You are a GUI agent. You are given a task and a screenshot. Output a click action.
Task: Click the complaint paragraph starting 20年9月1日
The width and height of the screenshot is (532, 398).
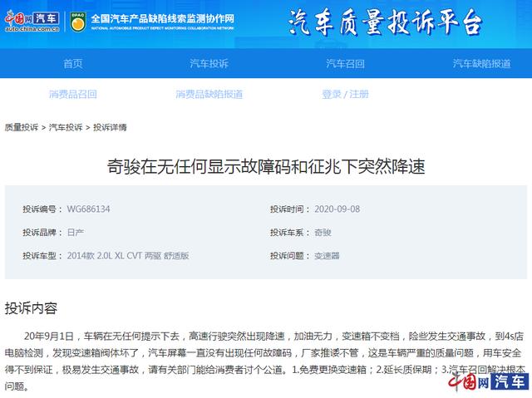(x=264, y=361)
